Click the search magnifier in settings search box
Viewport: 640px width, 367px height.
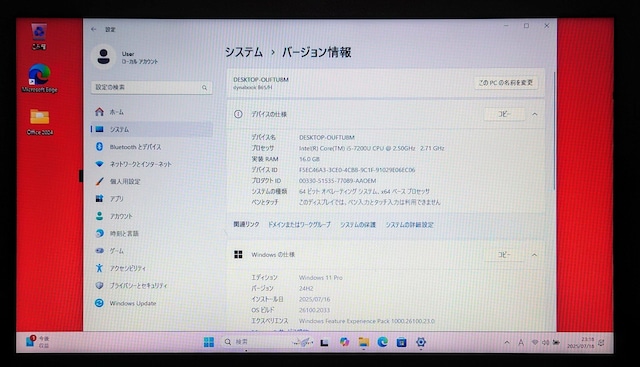204,88
